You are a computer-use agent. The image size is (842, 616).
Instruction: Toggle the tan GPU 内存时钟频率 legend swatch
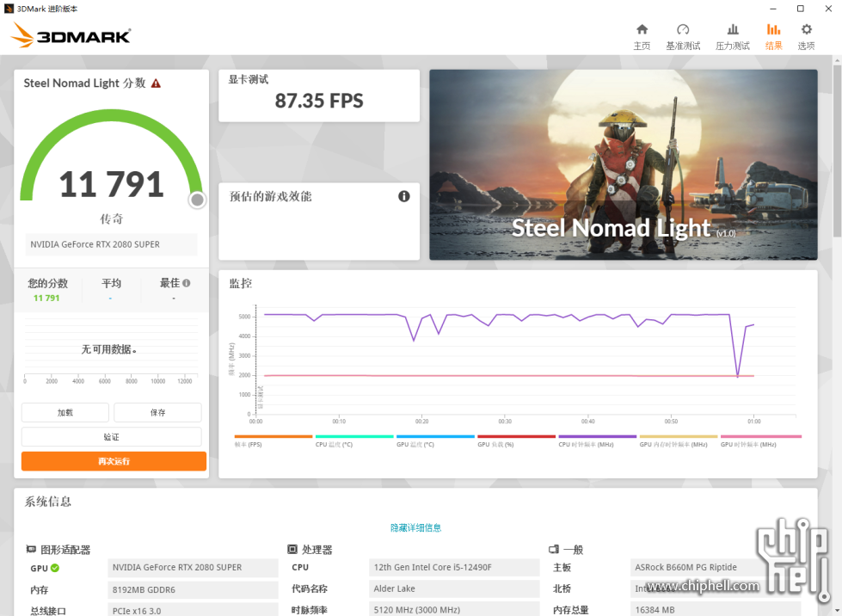tap(679, 437)
